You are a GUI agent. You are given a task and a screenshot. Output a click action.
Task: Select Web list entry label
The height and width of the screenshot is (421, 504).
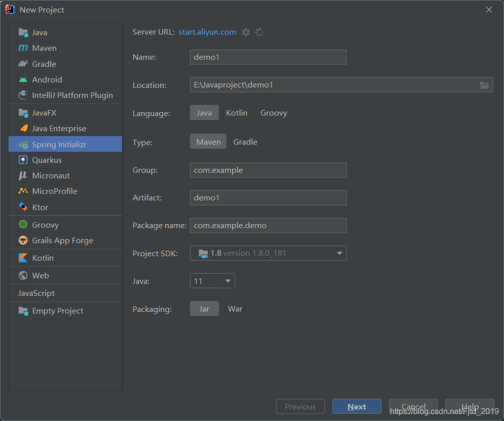tap(41, 276)
